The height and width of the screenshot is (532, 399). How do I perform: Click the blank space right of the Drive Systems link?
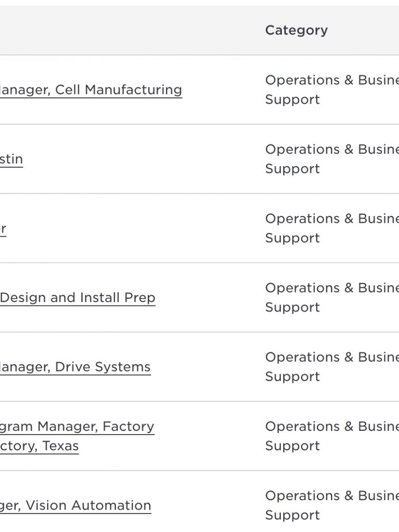[207, 367]
